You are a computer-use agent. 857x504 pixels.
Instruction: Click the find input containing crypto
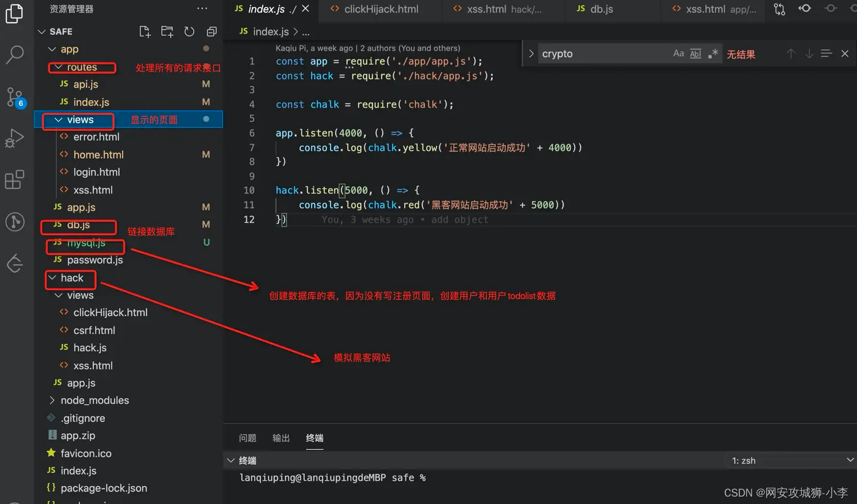[604, 54]
